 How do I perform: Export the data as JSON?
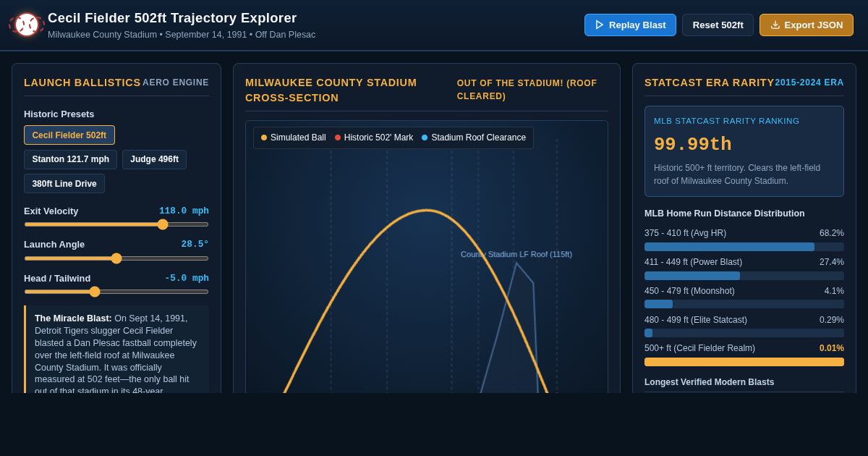807,25
